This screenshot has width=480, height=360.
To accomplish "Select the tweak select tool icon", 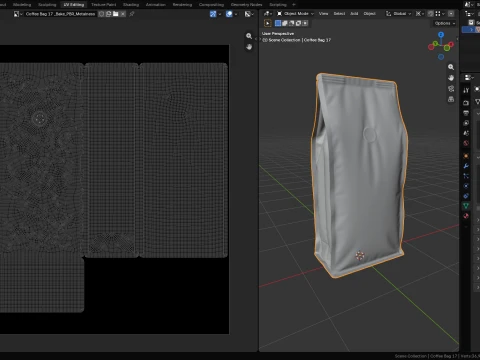I will pos(268,23).
